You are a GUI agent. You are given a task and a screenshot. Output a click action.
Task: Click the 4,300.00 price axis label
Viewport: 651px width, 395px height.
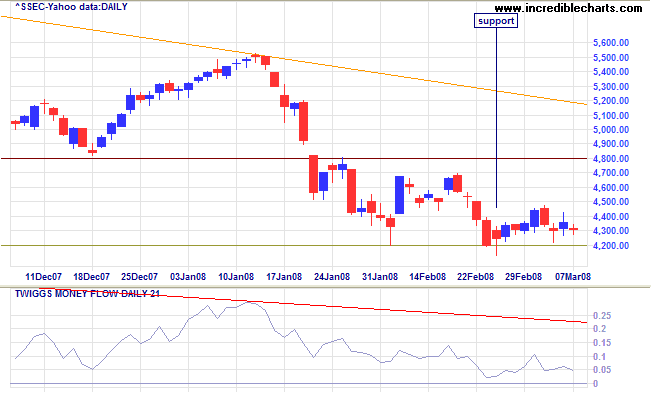click(611, 231)
